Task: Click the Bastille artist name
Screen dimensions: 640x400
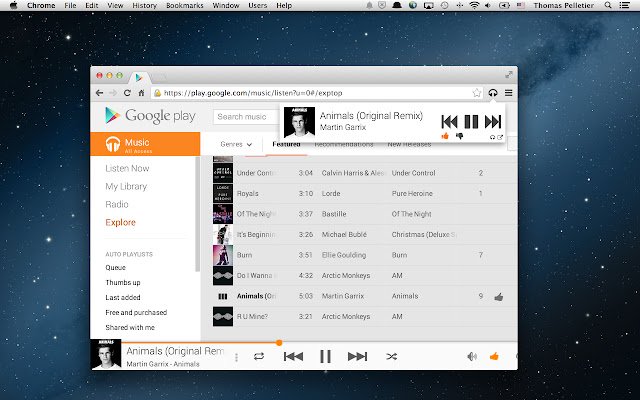Action: pyautogui.click(x=334, y=214)
